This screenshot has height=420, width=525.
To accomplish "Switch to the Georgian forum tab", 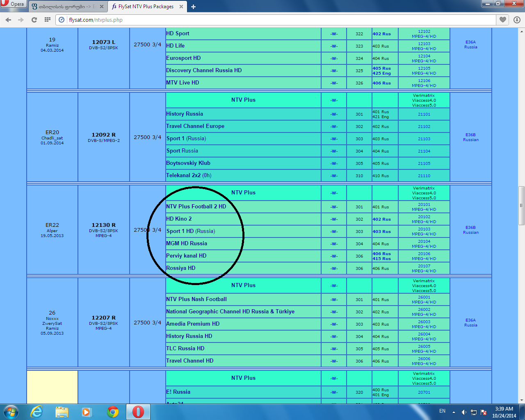I will click(67, 7).
